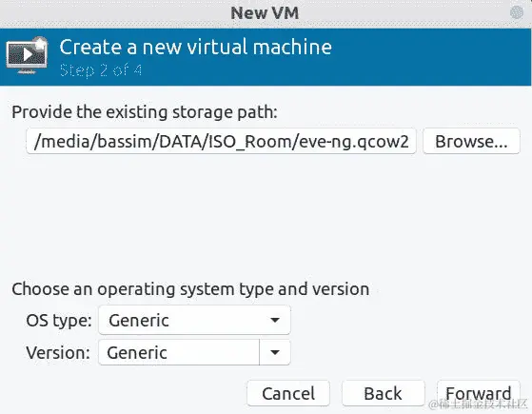Screen dimensions: 532x414
Task: Advance with the Forward button
Action: (x=479, y=393)
